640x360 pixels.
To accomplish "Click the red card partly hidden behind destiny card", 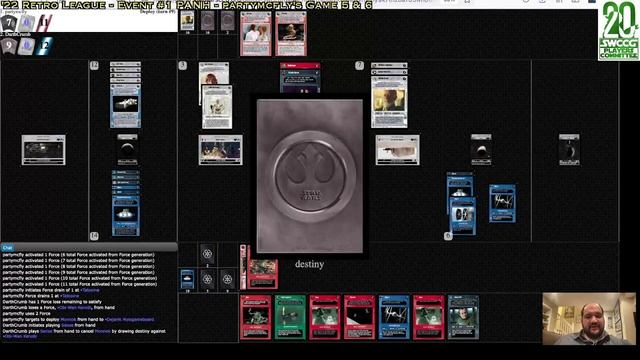I will click(300, 77).
